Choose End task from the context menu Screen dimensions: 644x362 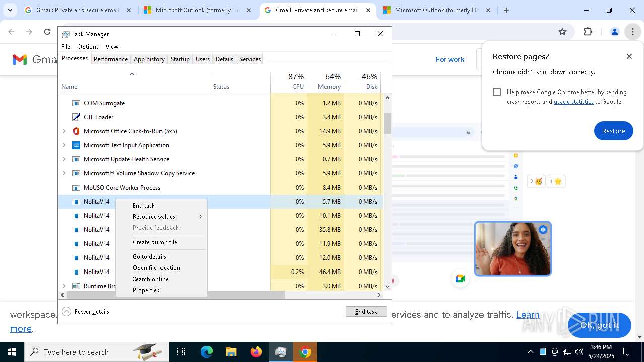pos(162,206)
